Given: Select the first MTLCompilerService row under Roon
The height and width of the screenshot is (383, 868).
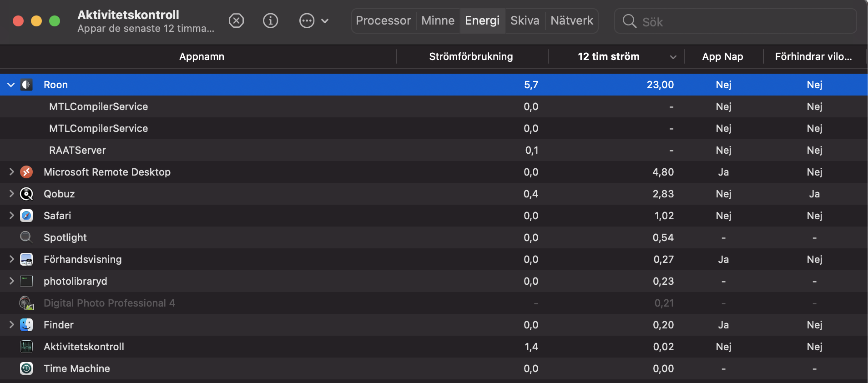Looking at the screenshot, I should point(434,106).
